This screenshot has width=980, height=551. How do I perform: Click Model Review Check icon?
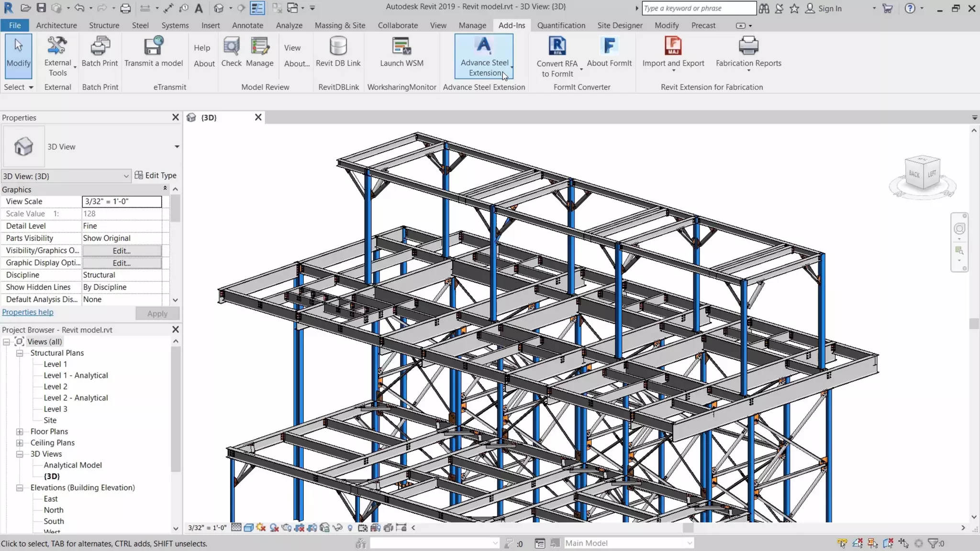[x=232, y=47]
